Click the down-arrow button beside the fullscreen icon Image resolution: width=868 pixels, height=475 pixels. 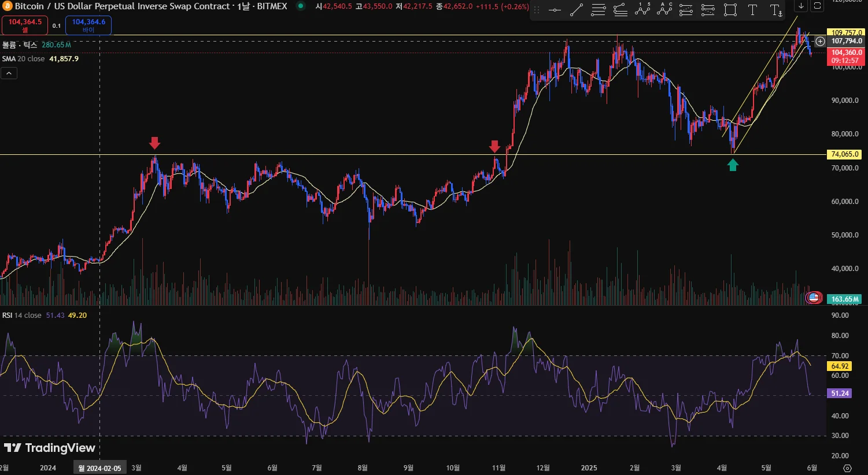tap(801, 6)
